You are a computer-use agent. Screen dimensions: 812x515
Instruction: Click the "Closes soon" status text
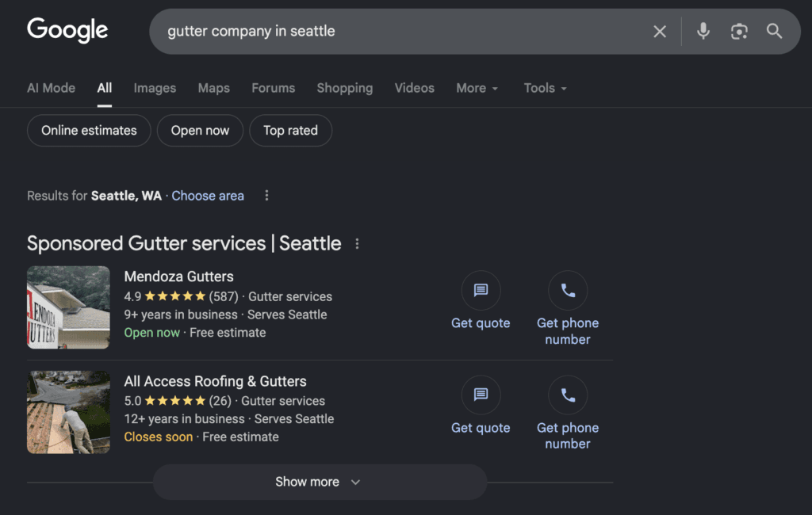pyautogui.click(x=159, y=437)
